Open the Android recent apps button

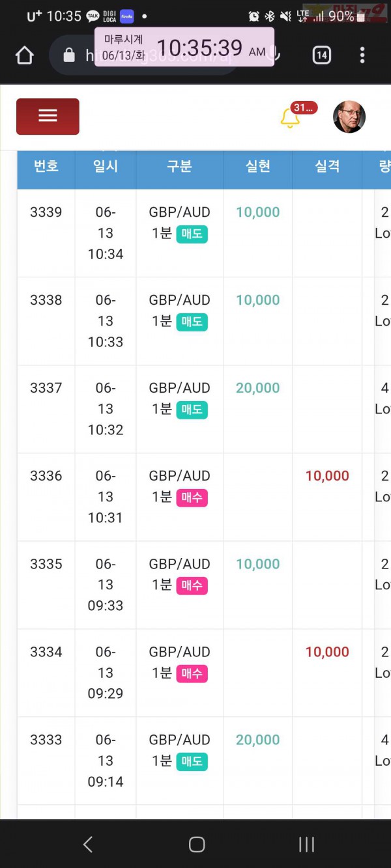(x=306, y=845)
